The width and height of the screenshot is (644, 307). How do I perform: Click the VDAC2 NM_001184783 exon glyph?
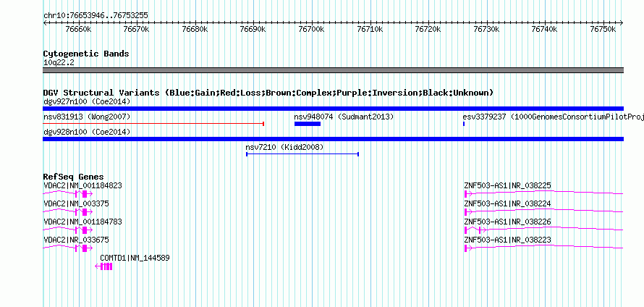(x=85, y=230)
